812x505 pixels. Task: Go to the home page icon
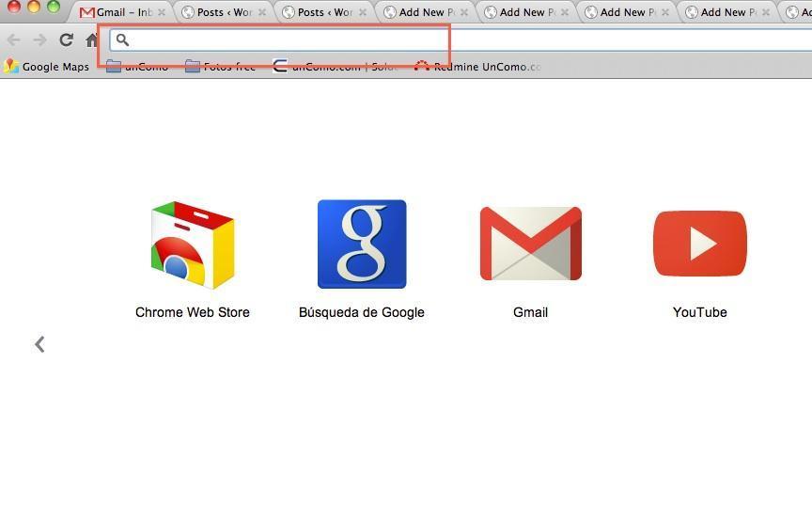tap(91, 40)
